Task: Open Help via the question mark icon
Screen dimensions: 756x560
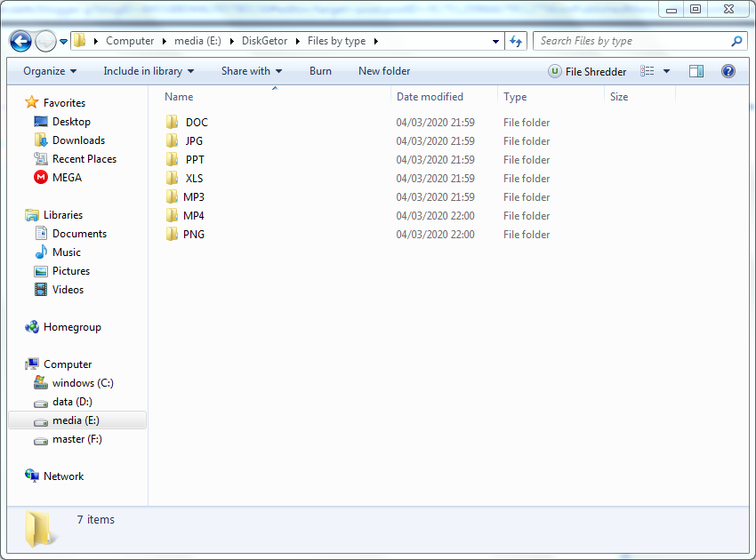Action: pyautogui.click(x=728, y=70)
